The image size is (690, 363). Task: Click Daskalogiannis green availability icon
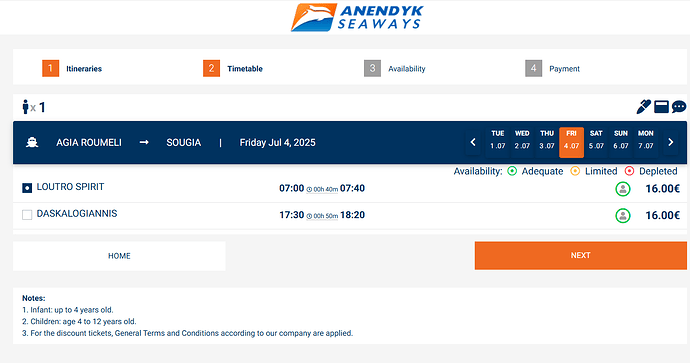(x=623, y=216)
